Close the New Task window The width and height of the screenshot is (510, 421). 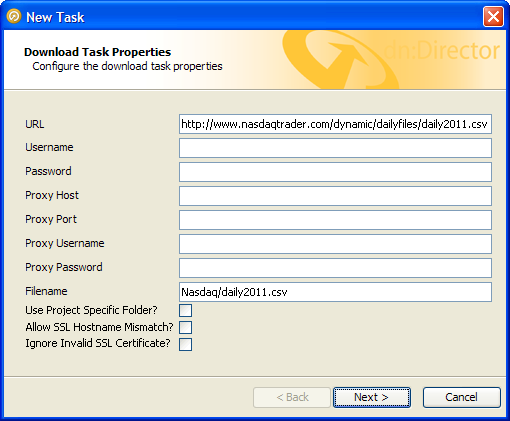[x=493, y=17]
